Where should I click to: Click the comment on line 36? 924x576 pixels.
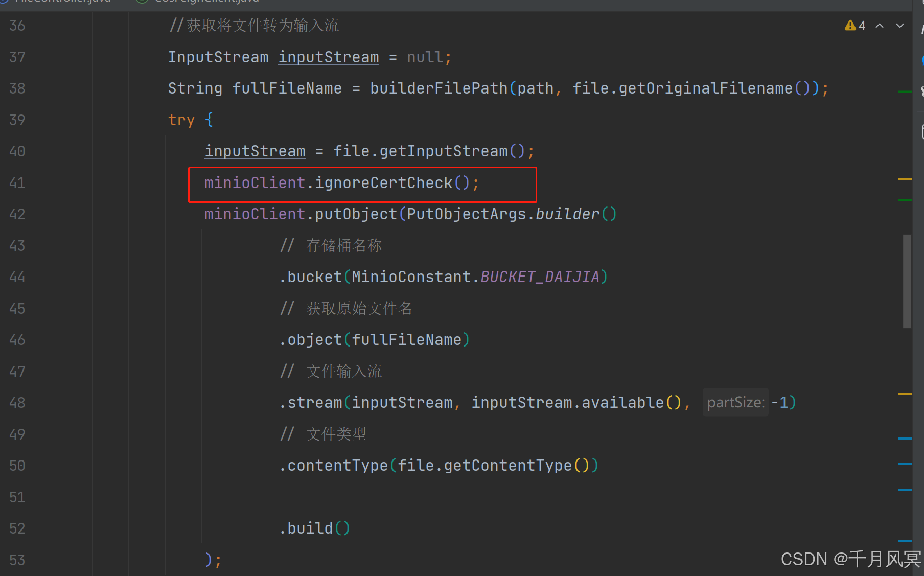pos(253,26)
